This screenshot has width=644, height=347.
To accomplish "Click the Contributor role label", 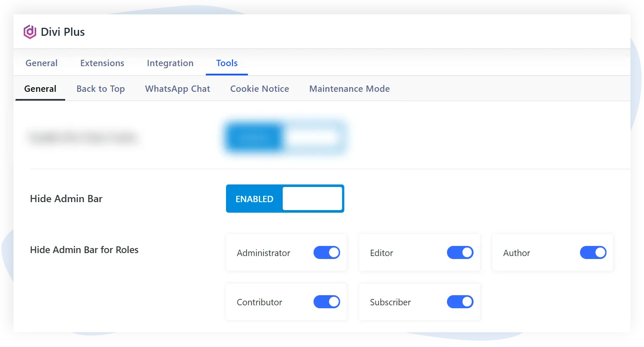I will 259,302.
